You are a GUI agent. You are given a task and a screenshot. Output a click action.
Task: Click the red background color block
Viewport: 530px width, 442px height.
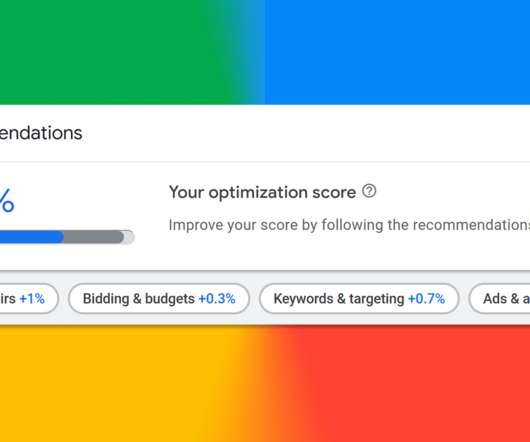click(406, 384)
